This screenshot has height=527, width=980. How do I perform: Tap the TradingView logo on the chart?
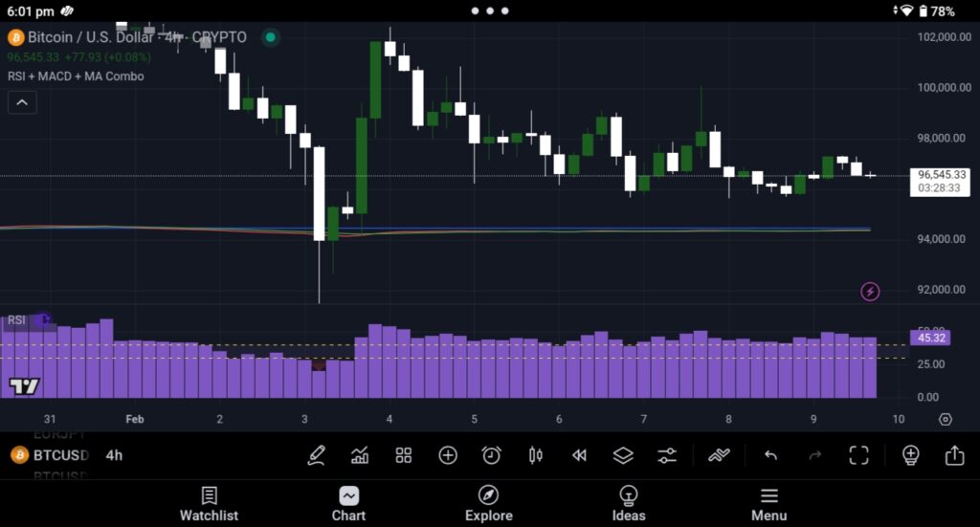24,386
